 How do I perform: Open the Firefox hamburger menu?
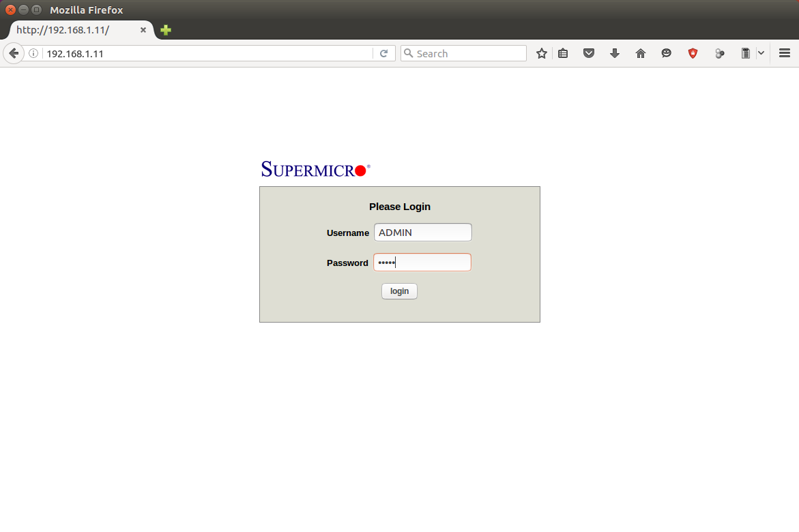784,53
